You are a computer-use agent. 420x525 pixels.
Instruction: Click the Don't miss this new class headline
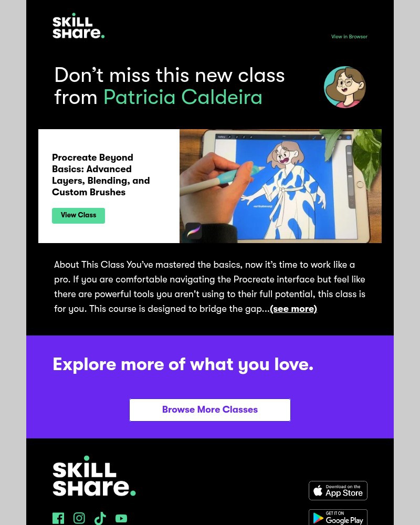(x=170, y=86)
